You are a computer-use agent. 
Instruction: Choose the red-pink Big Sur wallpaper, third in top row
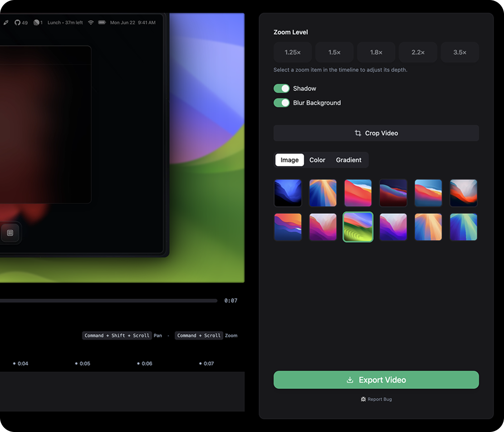(x=358, y=193)
